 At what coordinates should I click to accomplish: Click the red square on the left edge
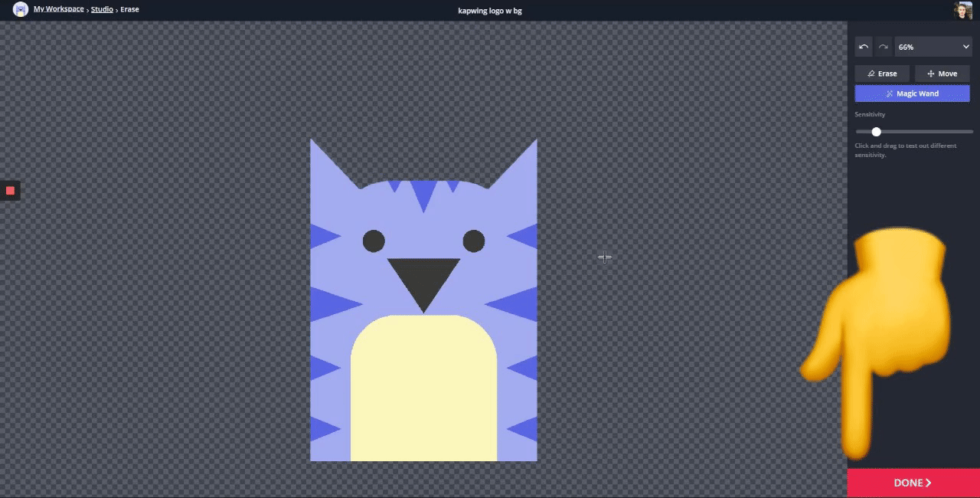[10, 191]
